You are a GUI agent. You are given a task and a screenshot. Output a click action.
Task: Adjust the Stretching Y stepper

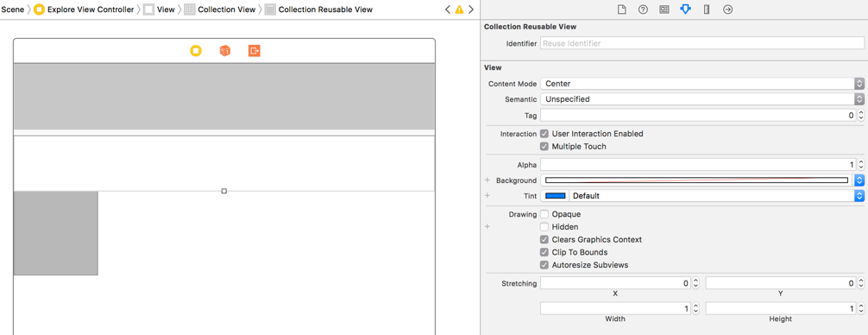click(x=861, y=283)
